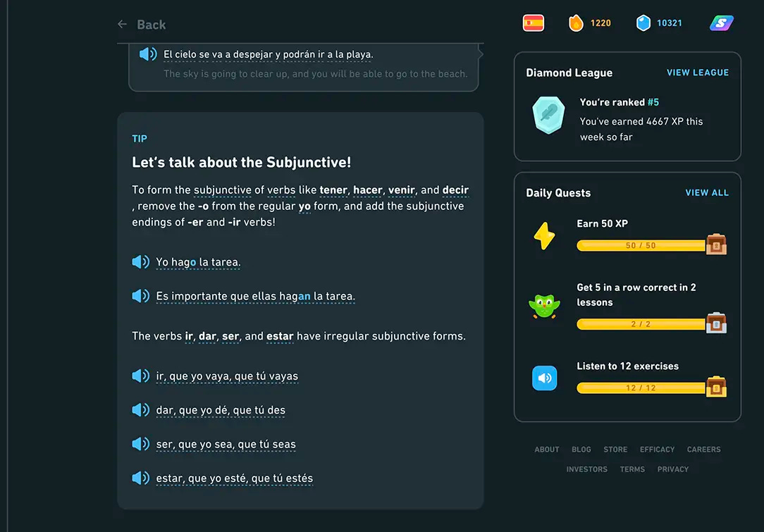
Task: Play audio for "estar, que yo esté"
Action: [140, 478]
